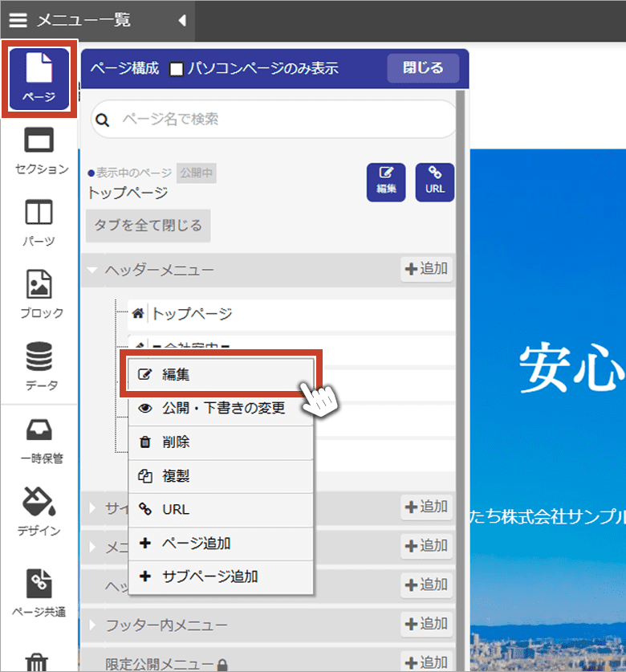Screen dimensions: 626x672
Task: Add a page to ヘッダーメニュー
Action: pyautogui.click(x=426, y=269)
